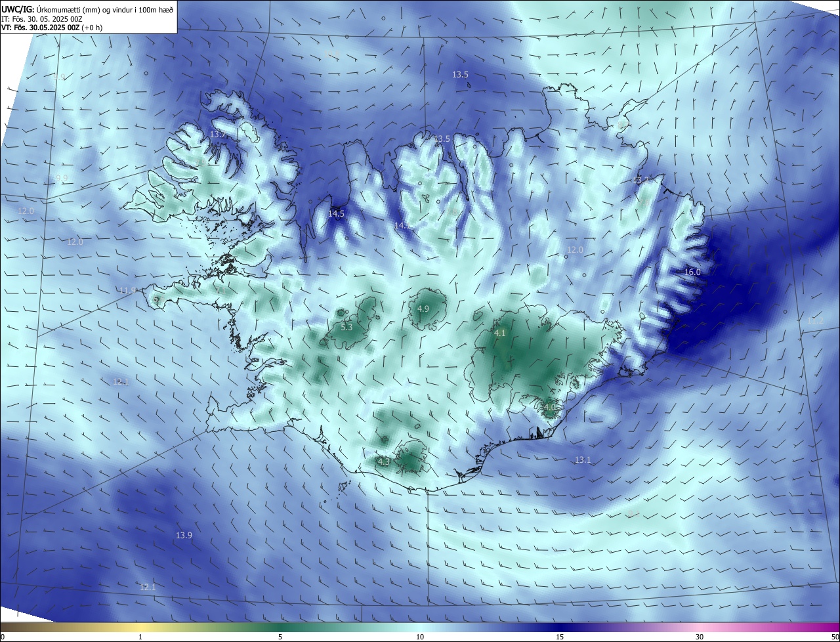Click the 0 tick label on the color scale
Image resolution: width=840 pixels, height=642 pixels.
[3, 637]
